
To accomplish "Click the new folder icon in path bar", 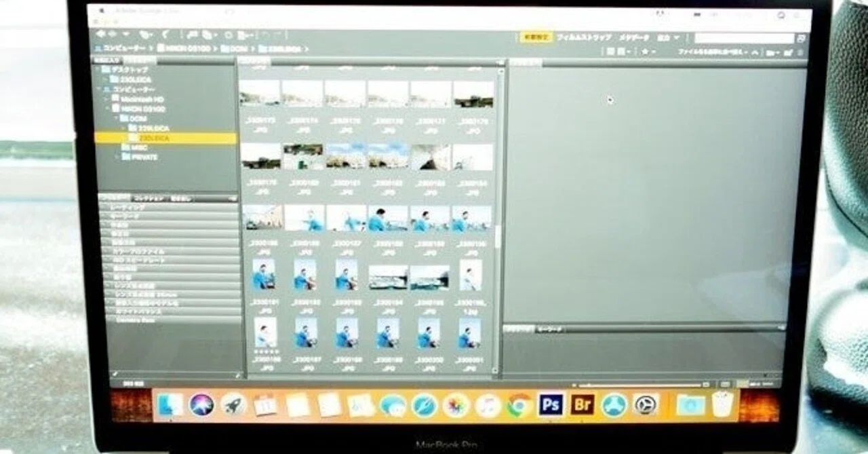I will [x=789, y=52].
